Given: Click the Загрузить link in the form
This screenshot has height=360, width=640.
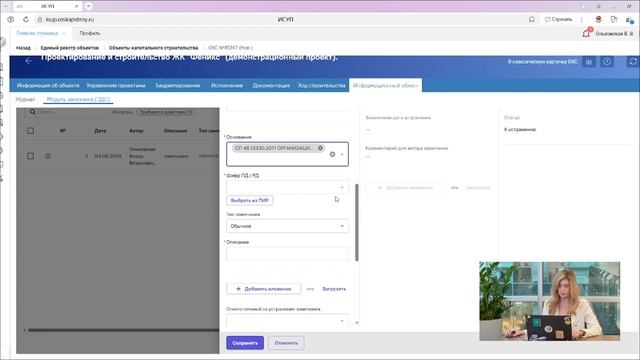Looking at the screenshot, I should coord(334,289).
